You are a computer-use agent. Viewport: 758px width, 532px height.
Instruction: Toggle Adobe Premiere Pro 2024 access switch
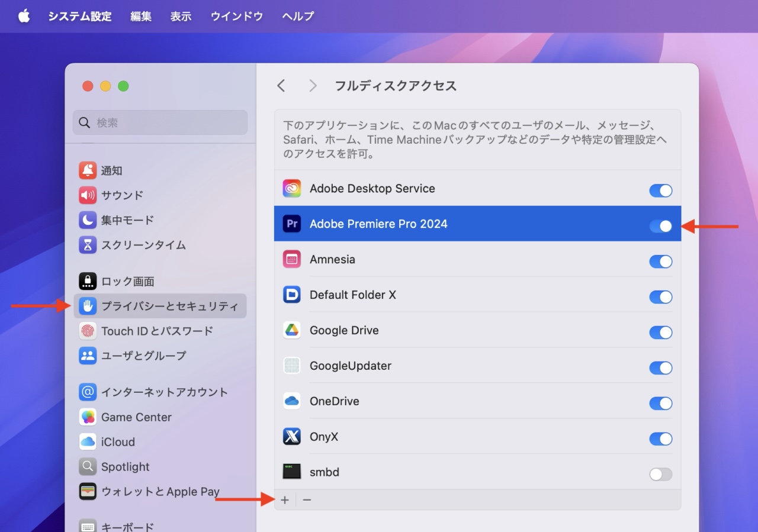tap(661, 226)
